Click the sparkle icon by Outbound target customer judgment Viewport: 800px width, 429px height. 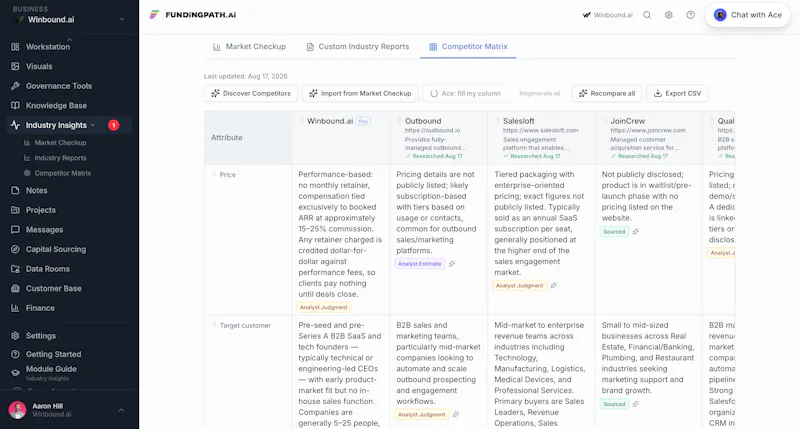pos(456,415)
